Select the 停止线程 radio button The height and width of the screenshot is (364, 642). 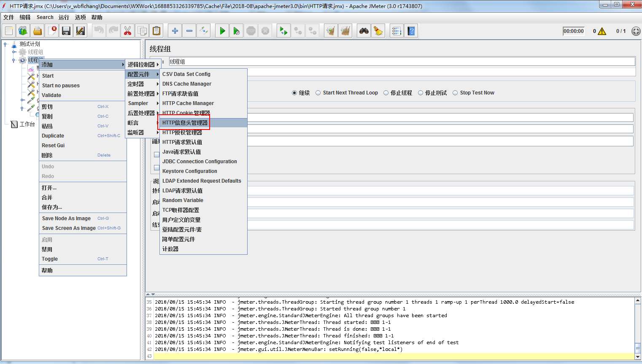pyautogui.click(x=386, y=93)
